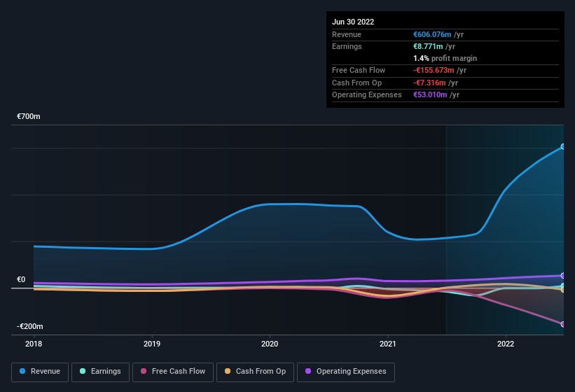
Task: Click the -€7.316m cash from op value
Action: [x=429, y=83]
